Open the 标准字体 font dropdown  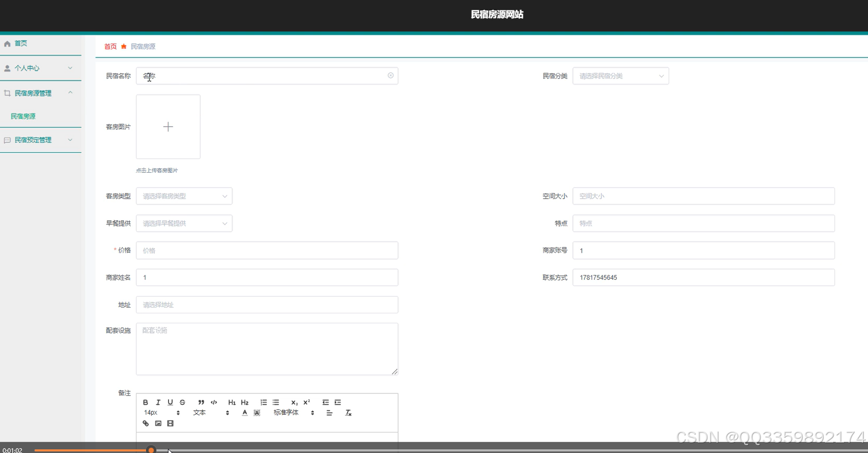tap(294, 413)
